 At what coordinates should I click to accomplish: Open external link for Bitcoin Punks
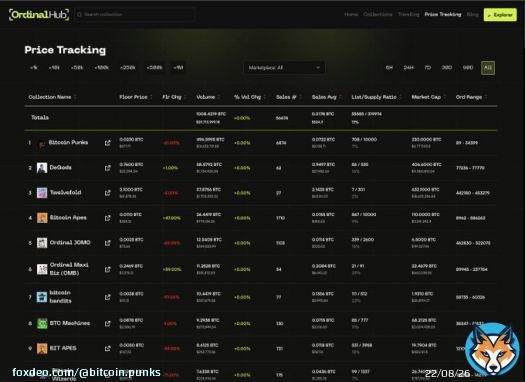[107, 143]
